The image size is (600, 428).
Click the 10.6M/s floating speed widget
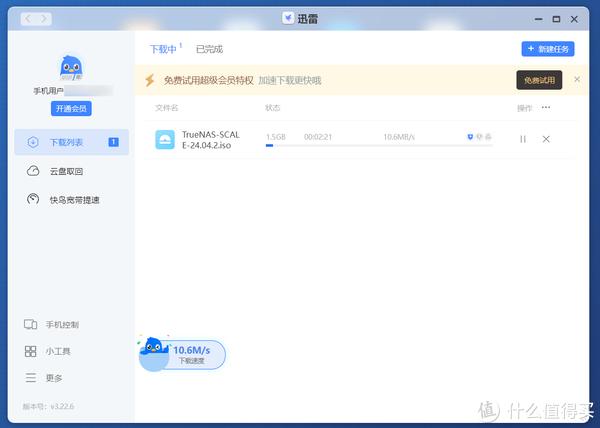pos(183,354)
